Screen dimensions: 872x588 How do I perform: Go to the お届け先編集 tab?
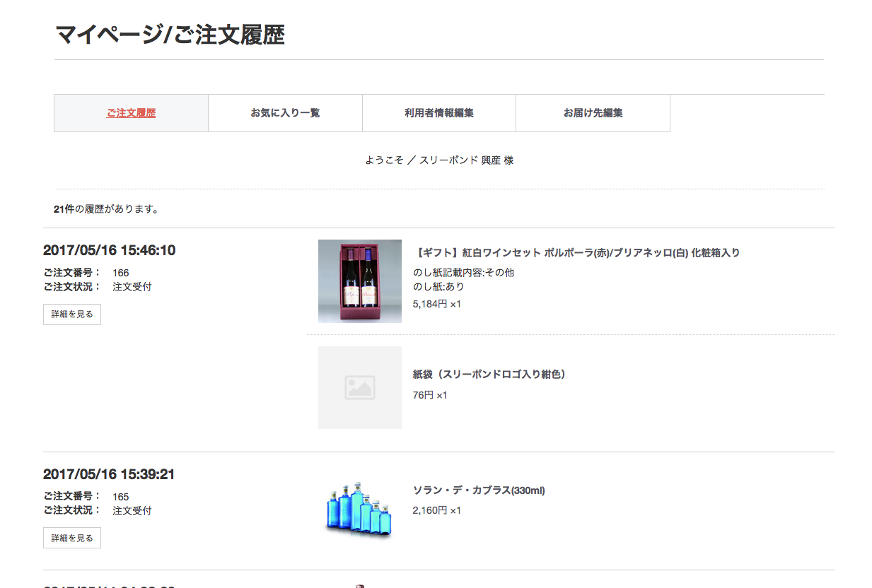[593, 113]
